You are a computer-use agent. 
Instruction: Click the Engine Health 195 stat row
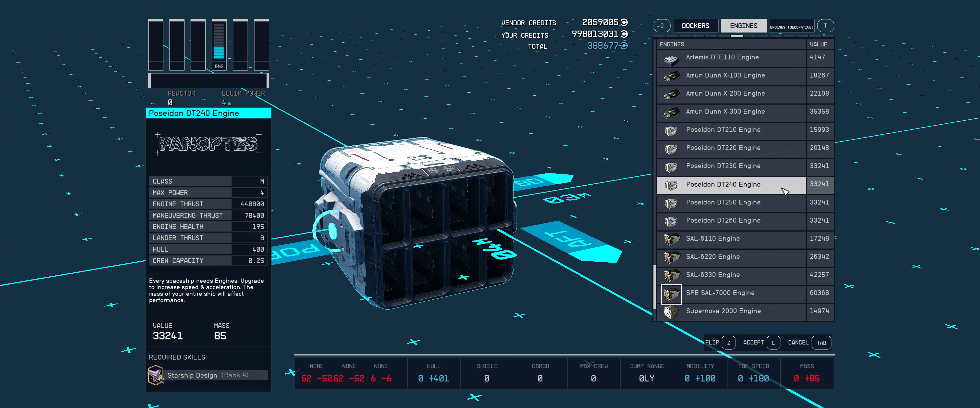pos(209,227)
